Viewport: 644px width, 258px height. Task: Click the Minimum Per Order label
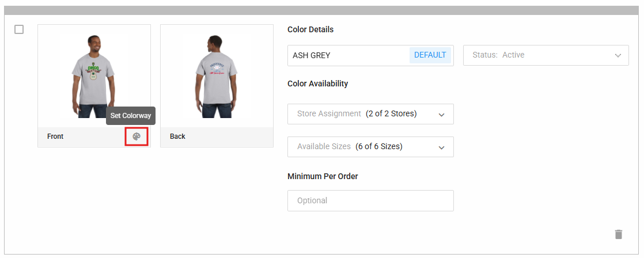[323, 176]
